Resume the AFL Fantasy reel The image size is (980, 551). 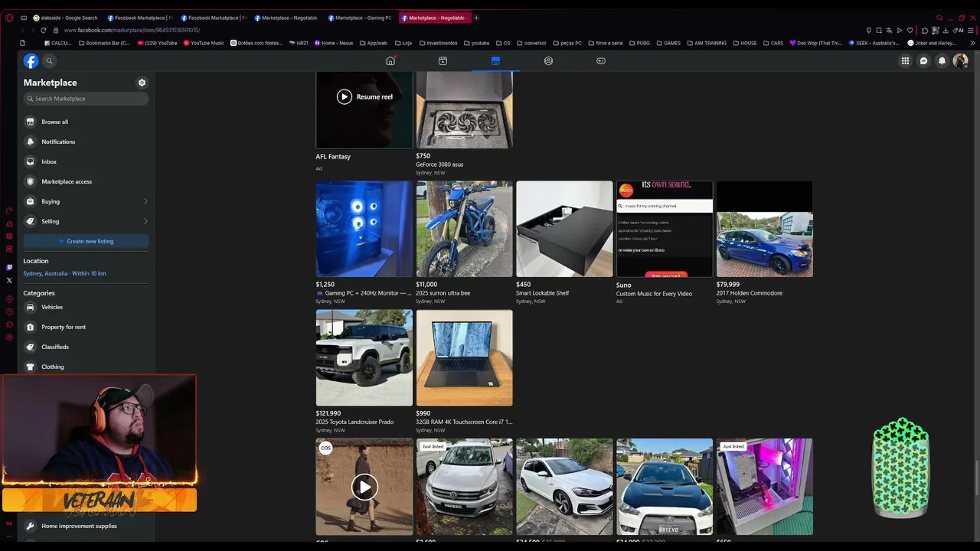pyautogui.click(x=364, y=96)
